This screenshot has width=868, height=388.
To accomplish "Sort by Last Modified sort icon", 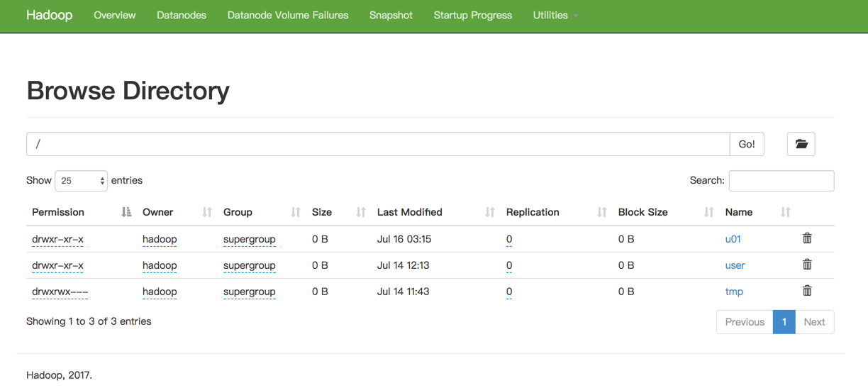I will coord(489,212).
